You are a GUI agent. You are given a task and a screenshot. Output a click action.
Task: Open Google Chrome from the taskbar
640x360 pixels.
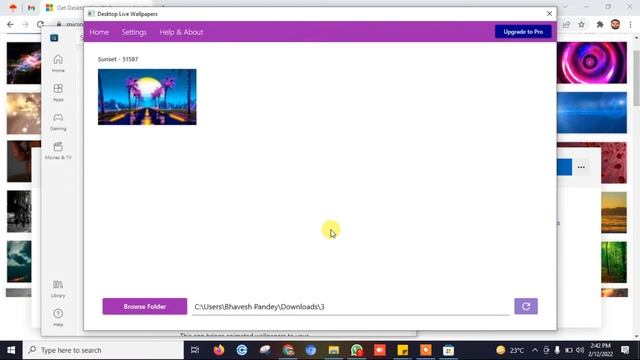click(x=288, y=350)
